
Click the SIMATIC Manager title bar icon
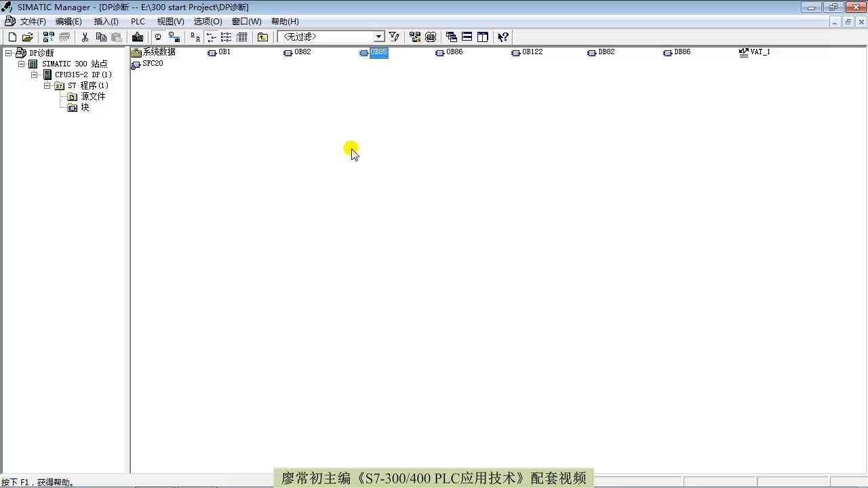coord(7,7)
